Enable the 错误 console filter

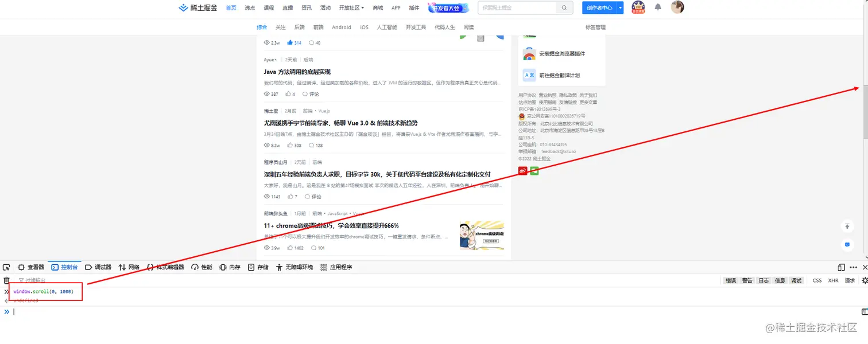[730, 280]
